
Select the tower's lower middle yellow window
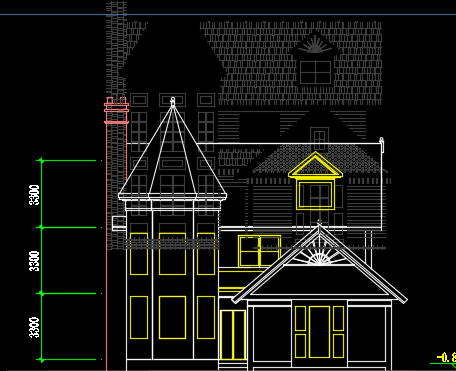pyautogui.click(x=172, y=317)
